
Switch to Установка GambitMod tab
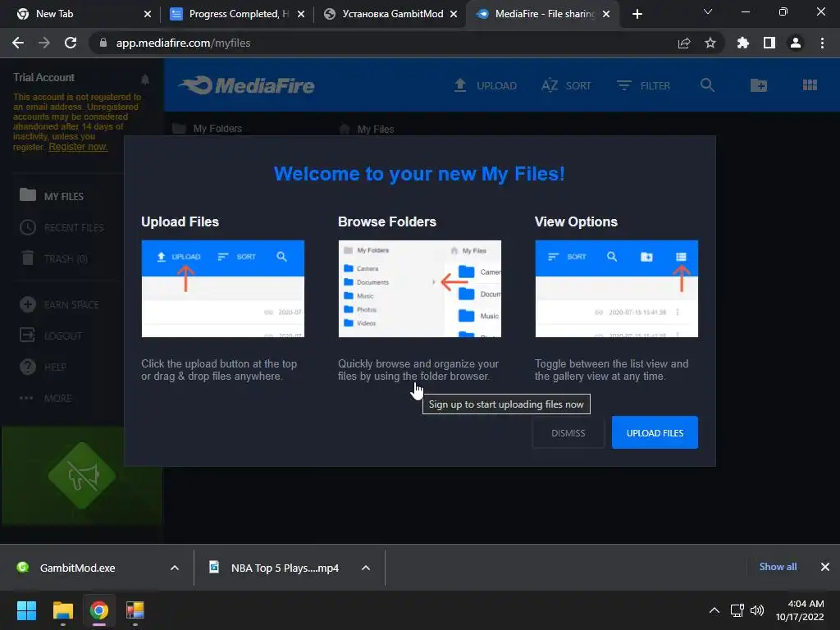tap(393, 14)
